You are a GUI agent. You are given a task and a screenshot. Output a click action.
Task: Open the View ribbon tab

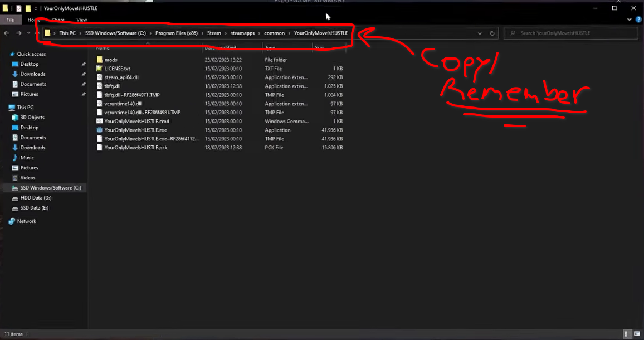click(x=82, y=20)
